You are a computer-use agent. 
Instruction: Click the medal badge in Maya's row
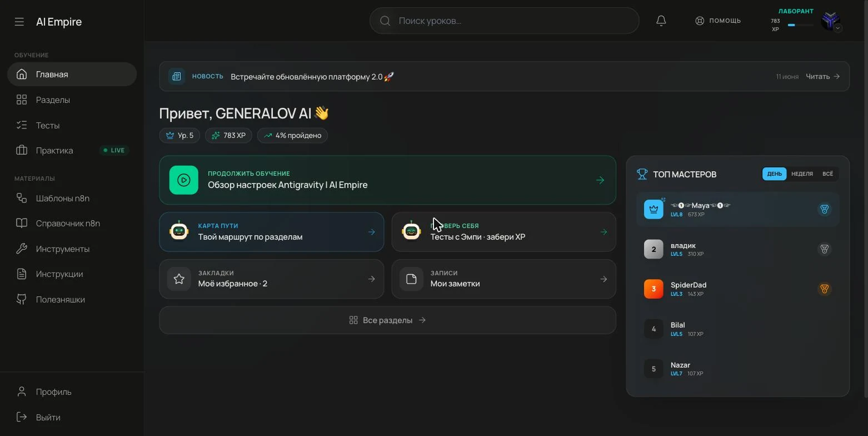(x=824, y=209)
